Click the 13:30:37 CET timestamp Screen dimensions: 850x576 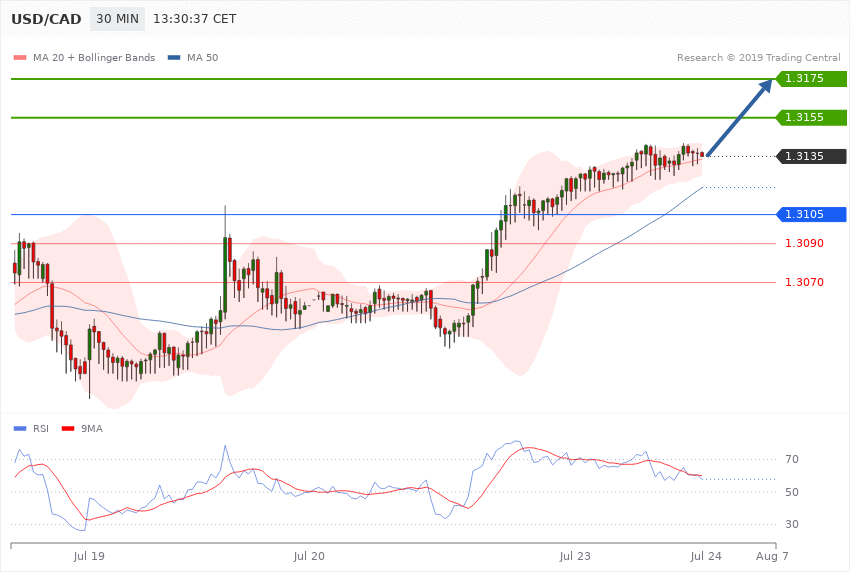tap(195, 19)
